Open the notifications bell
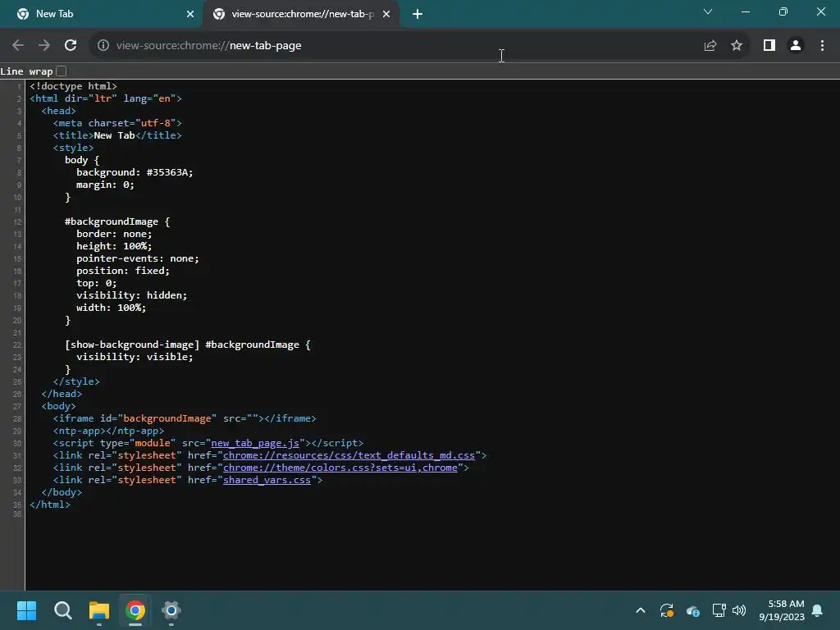Viewport: 840px width, 630px height. (x=818, y=610)
